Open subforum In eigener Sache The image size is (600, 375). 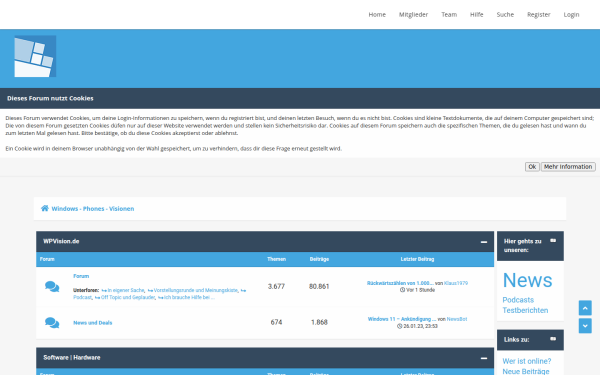tap(126, 290)
